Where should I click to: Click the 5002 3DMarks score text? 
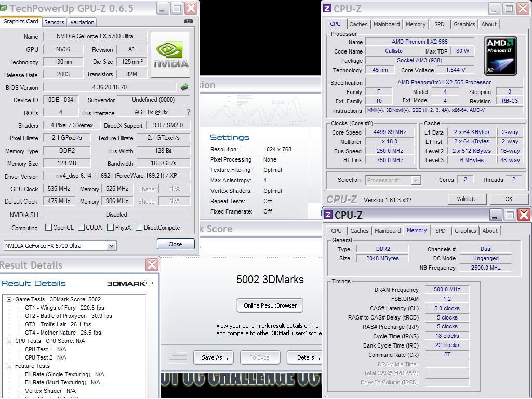point(270,280)
